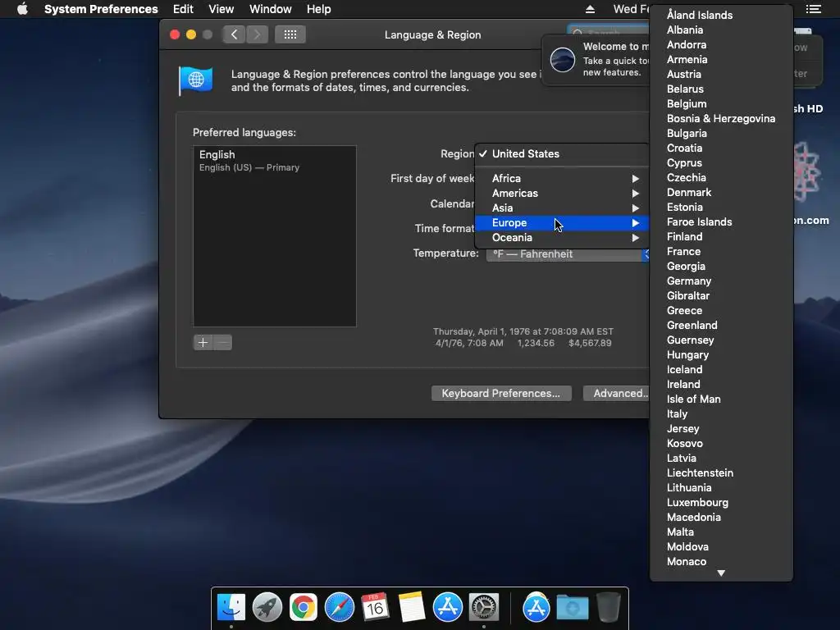Open the Downloads folder in Dock
Screen dimensions: 840x630
tap(572, 607)
